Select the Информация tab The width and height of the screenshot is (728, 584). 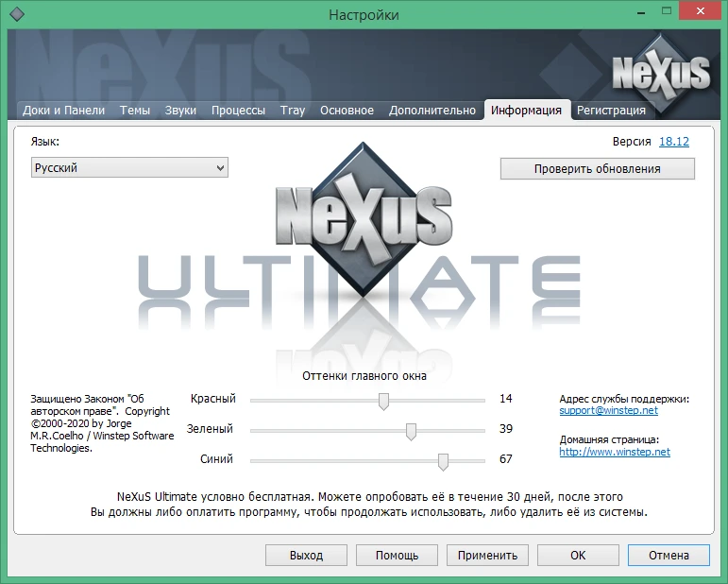(526, 111)
